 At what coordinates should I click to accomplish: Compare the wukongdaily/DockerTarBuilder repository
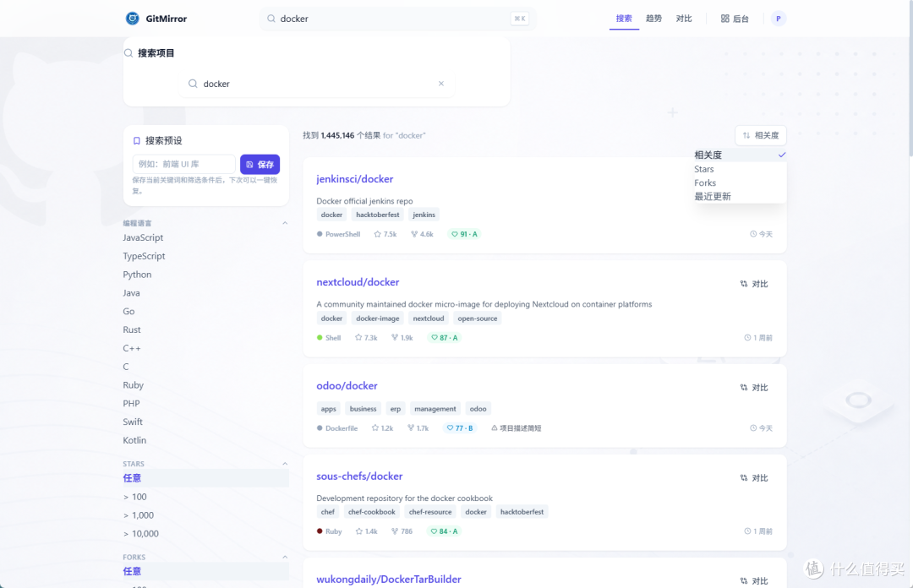point(754,581)
